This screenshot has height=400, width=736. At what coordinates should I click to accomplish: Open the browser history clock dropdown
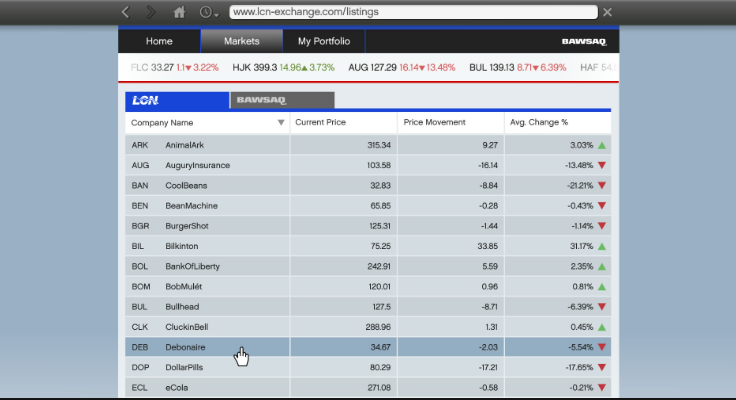pyautogui.click(x=209, y=12)
